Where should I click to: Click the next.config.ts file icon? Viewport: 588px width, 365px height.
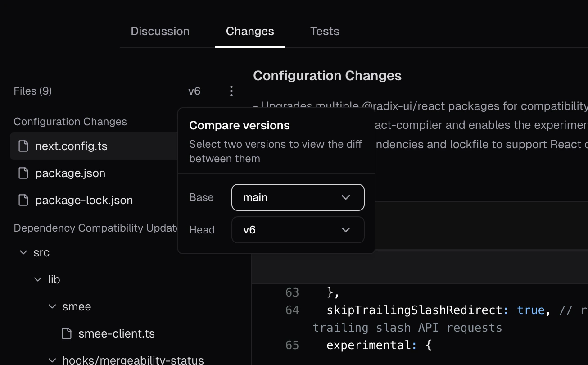click(x=23, y=146)
